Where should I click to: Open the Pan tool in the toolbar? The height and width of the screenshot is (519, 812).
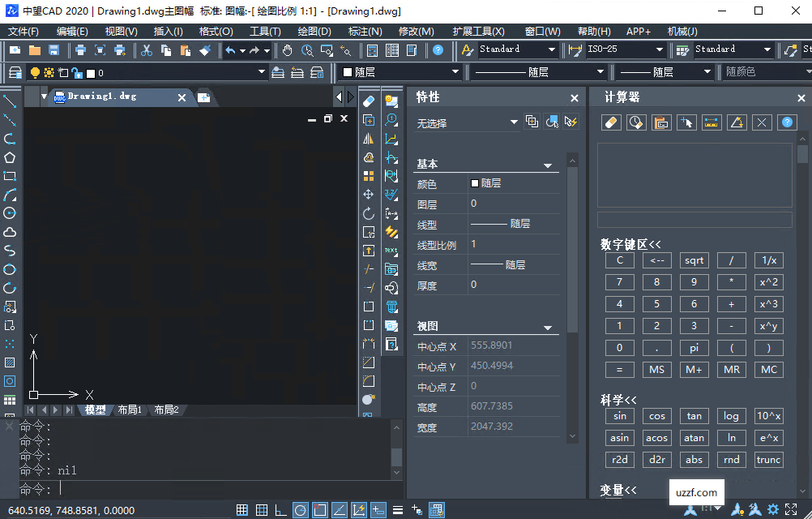[287, 50]
